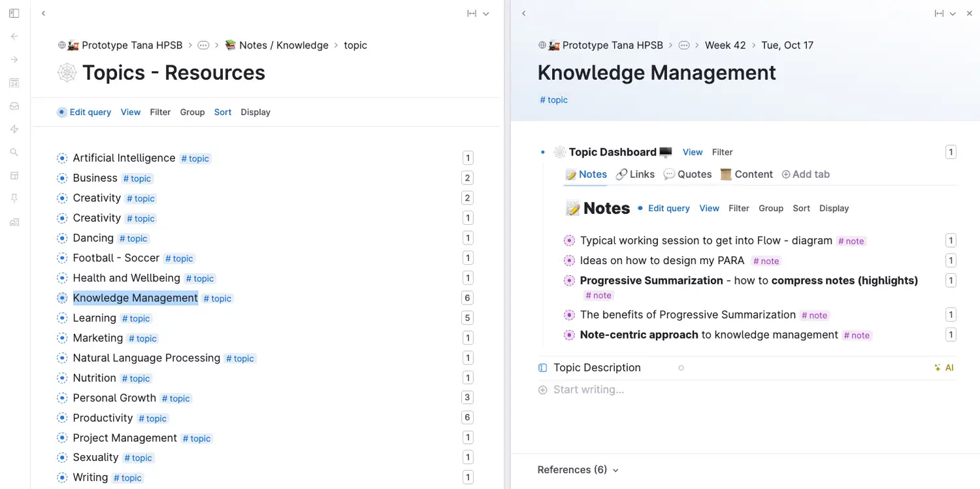980x489 pixels.
Task: Expand the References (6) section
Action: tap(578, 470)
